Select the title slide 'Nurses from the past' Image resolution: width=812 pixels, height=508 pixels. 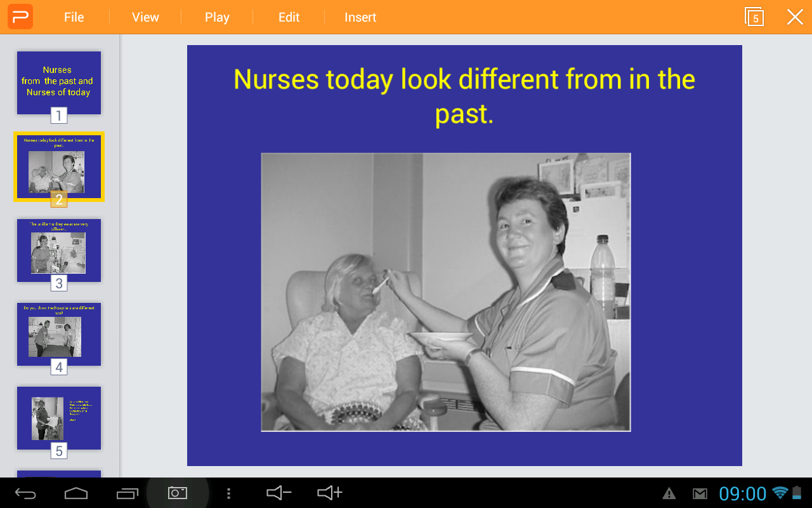tap(58, 83)
